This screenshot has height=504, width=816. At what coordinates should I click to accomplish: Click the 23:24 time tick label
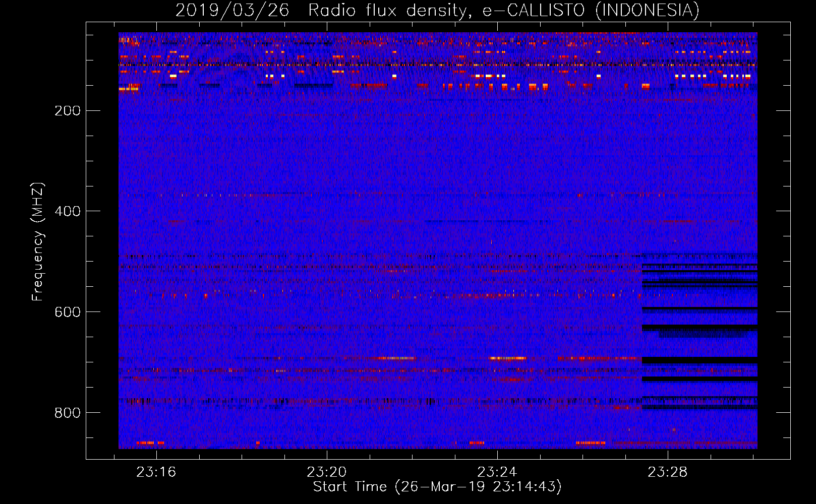(497, 472)
